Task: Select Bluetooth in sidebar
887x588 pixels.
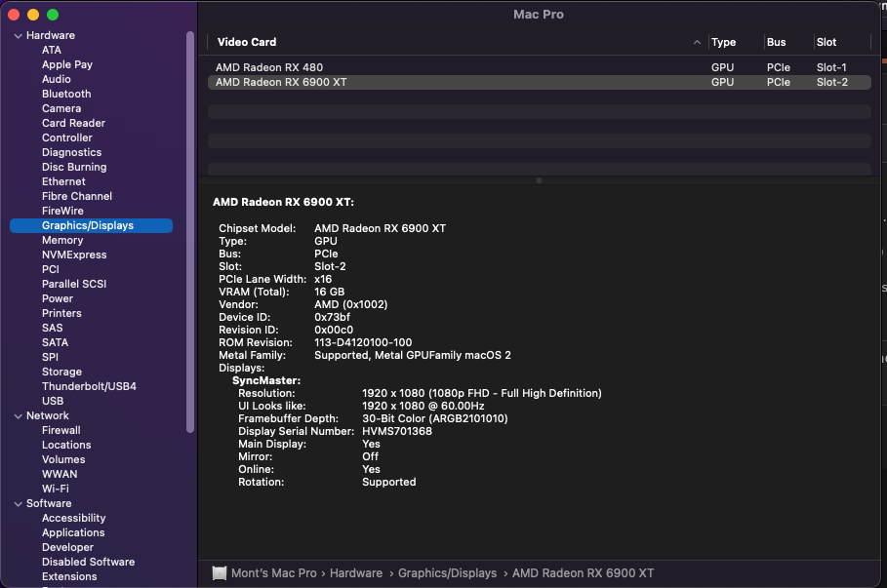Action: pyautogui.click(x=66, y=94)
